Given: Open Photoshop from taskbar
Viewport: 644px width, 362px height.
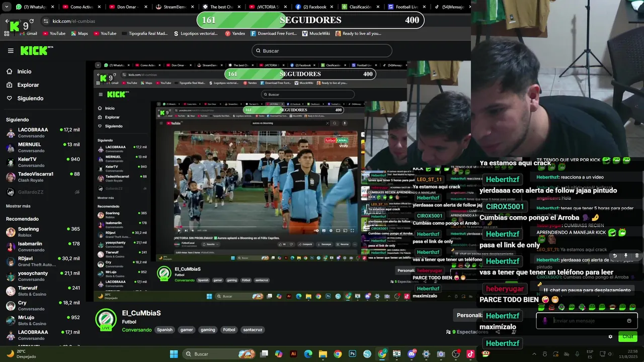Looking at the screenshot, I should tap(352, 354).
